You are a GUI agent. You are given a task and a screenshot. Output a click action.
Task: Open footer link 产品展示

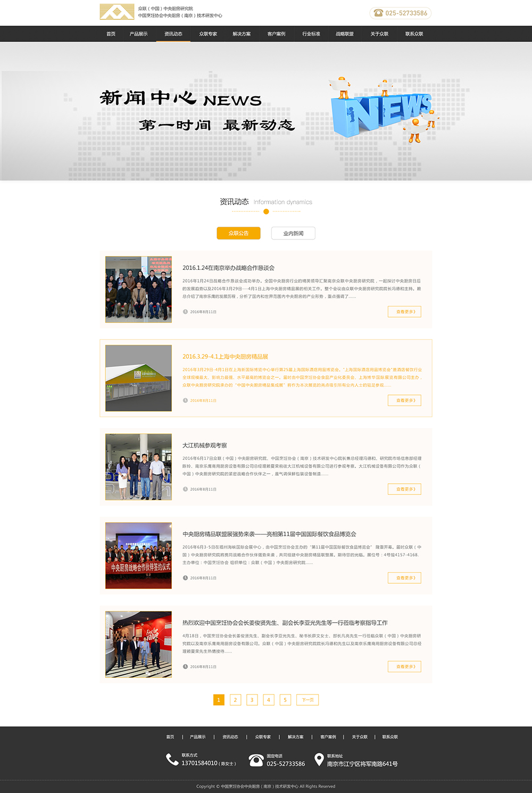point(197,737)
